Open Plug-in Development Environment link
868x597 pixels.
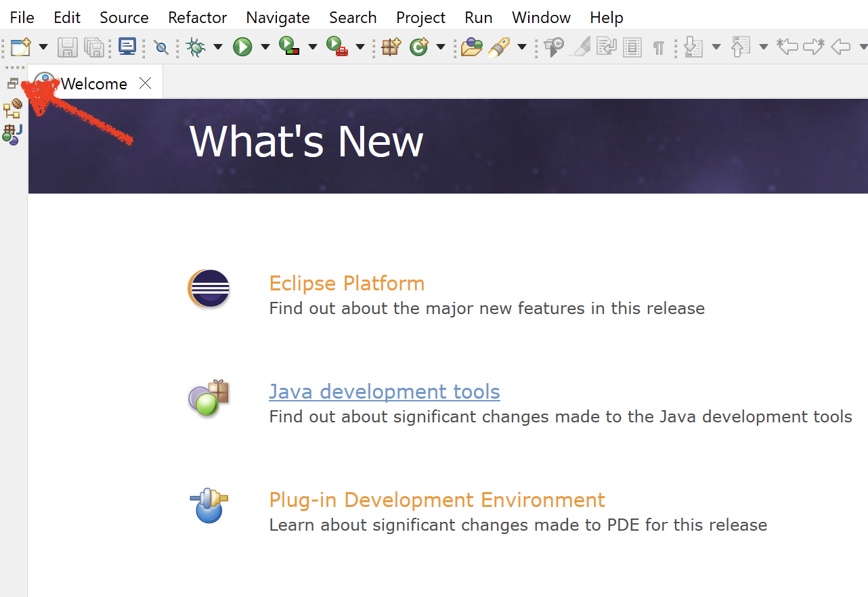pos(437,500)
